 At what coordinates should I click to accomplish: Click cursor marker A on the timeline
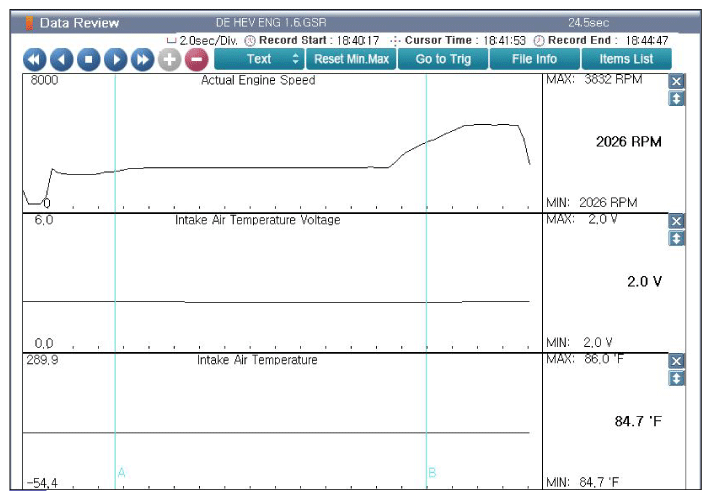tap(121, 472)
